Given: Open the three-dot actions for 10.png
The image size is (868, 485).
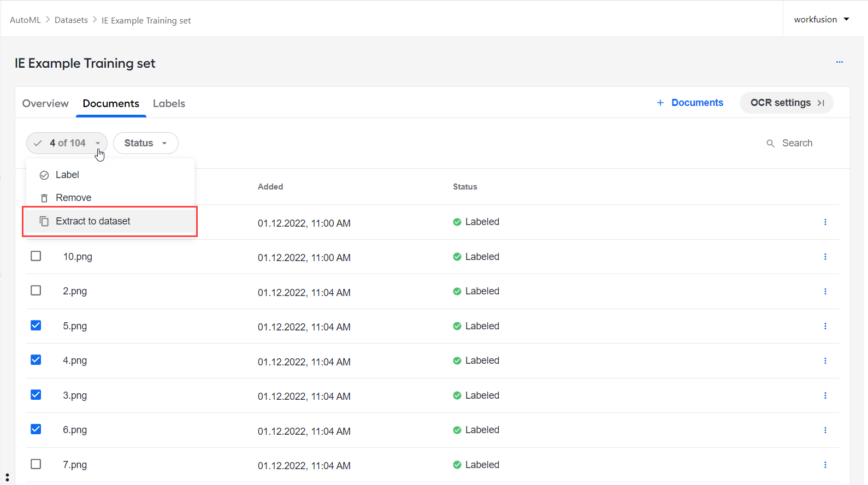Looking at the screenshot, I should pyautogui.click(x=825, y=257).
